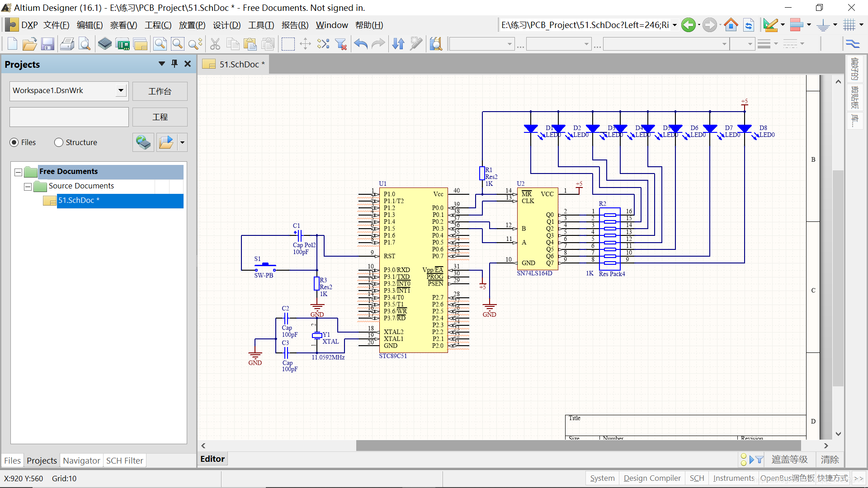Open the System panel button
Viewport: 868px width, 488px height.
coord(603,478)
